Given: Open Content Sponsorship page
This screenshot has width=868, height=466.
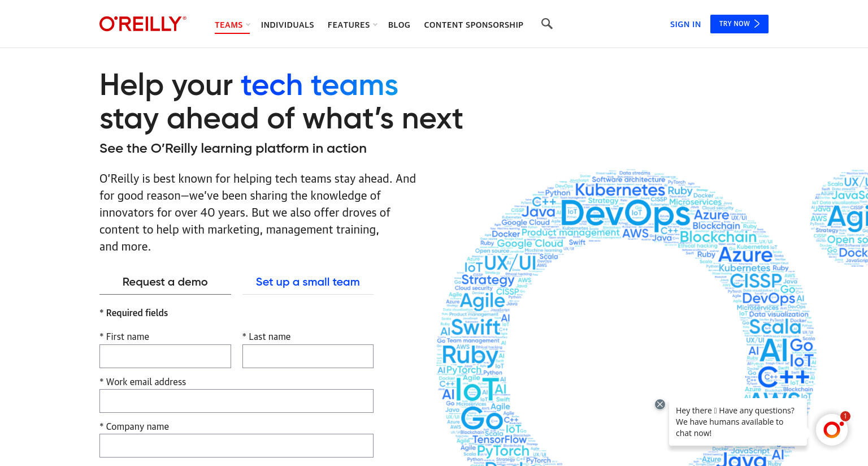Looking at the screenshot, I should 474,25.
